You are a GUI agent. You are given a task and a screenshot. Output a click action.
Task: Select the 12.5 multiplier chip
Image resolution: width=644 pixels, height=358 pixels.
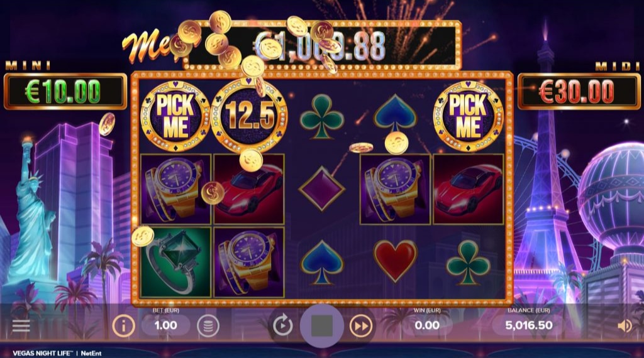249,116
